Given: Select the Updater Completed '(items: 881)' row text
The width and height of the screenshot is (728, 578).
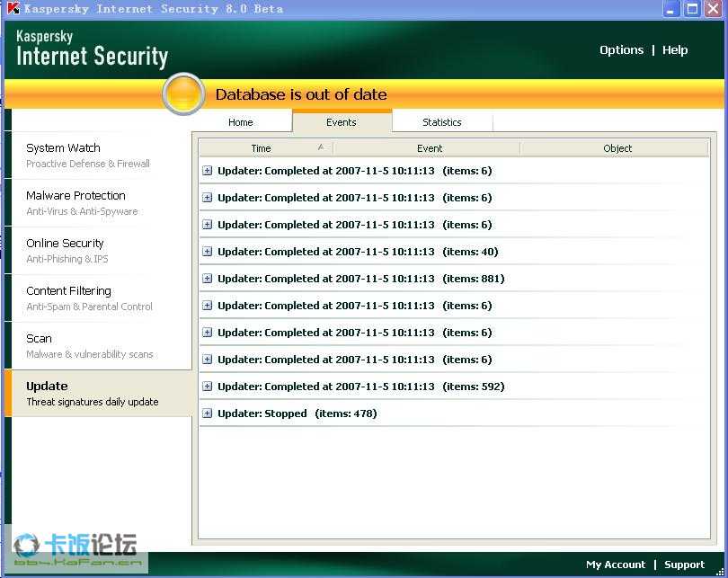Looking at the screenshot, I should coord(361,279).
